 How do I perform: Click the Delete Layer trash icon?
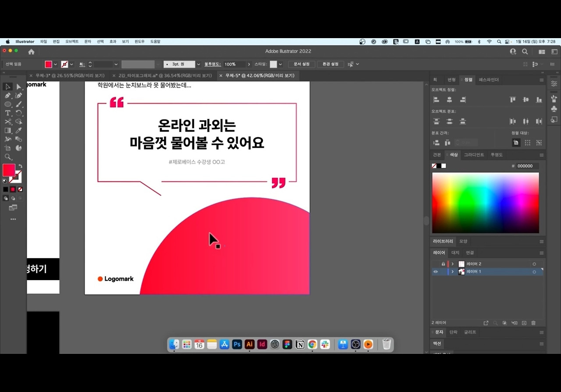pos(533,323)
